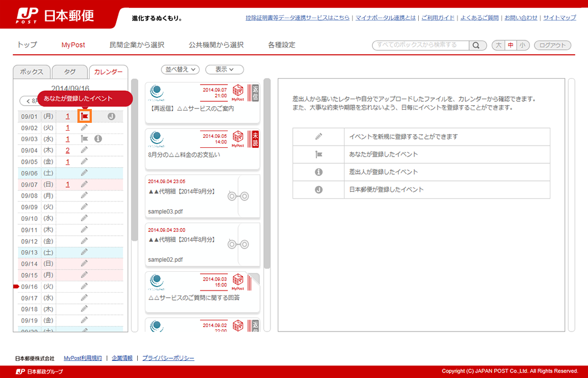Set font size to medium (中)
Image resolution: width=588 pixels, height=378 pixels.
[x=511, y=45]
